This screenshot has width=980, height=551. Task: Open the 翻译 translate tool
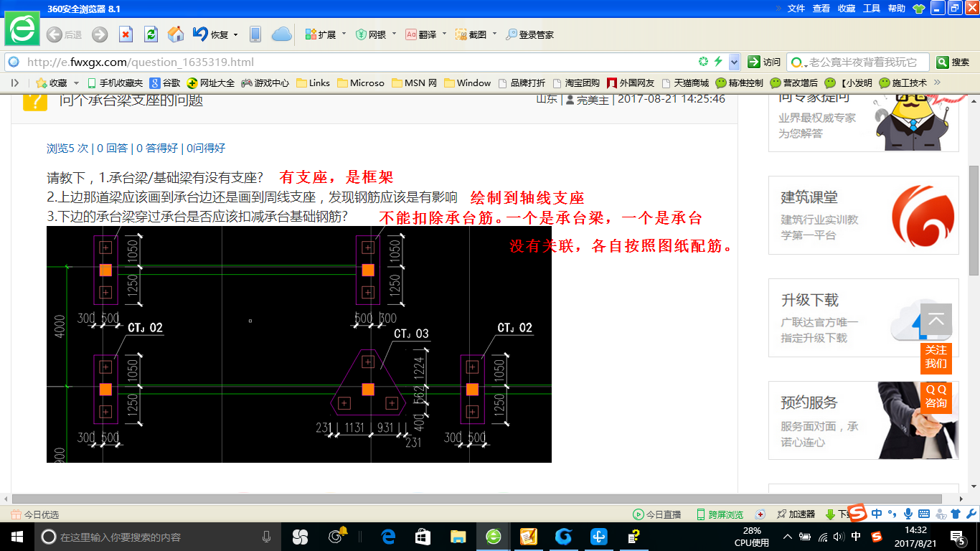point(421,34)
